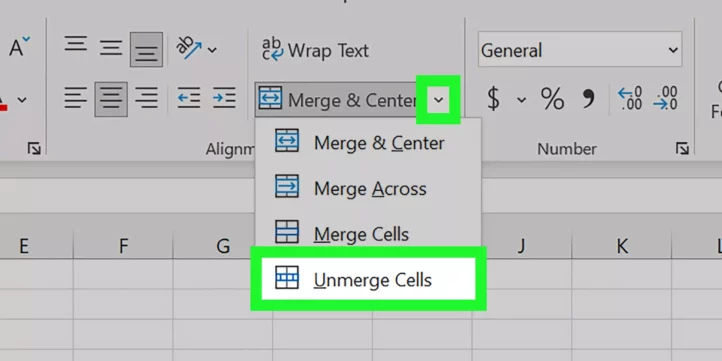Viewport: 722px width, 361px height.
Task: Click the Merge & Center ribbon button
Action: [x=336, y=99]
